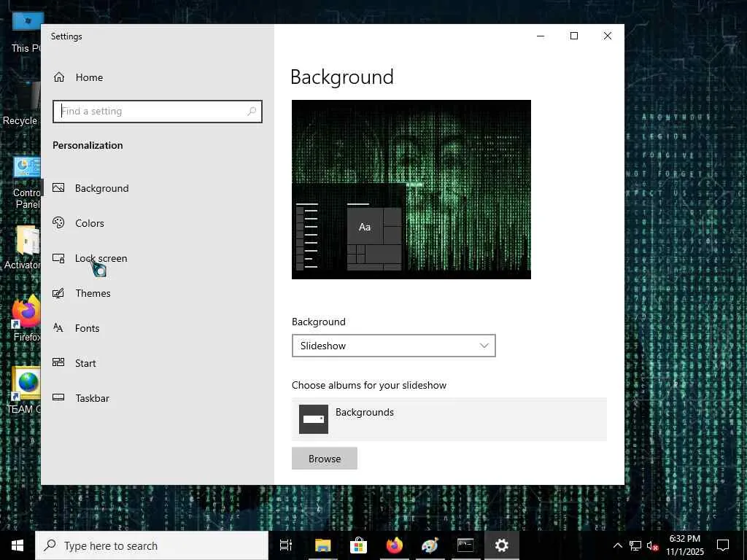Image resolution: width=747 pixels, height=560 pixels.
Task: Click the Start tiles icon in sidebar
Action: (58, 362)
